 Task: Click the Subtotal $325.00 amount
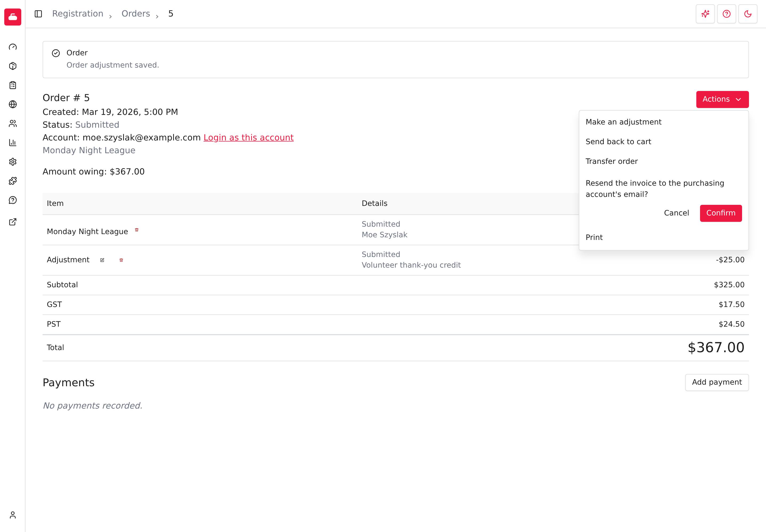[729, 285]
